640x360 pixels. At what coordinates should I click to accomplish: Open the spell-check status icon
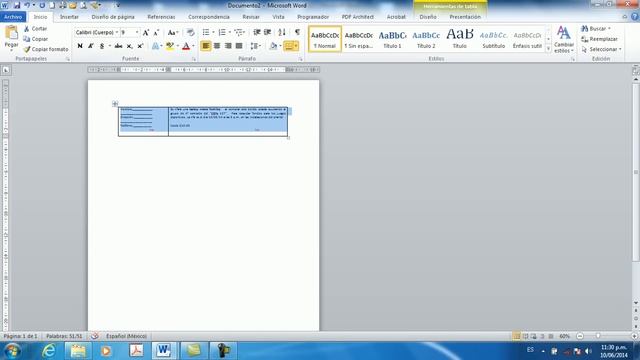click(x=95, y=336)
